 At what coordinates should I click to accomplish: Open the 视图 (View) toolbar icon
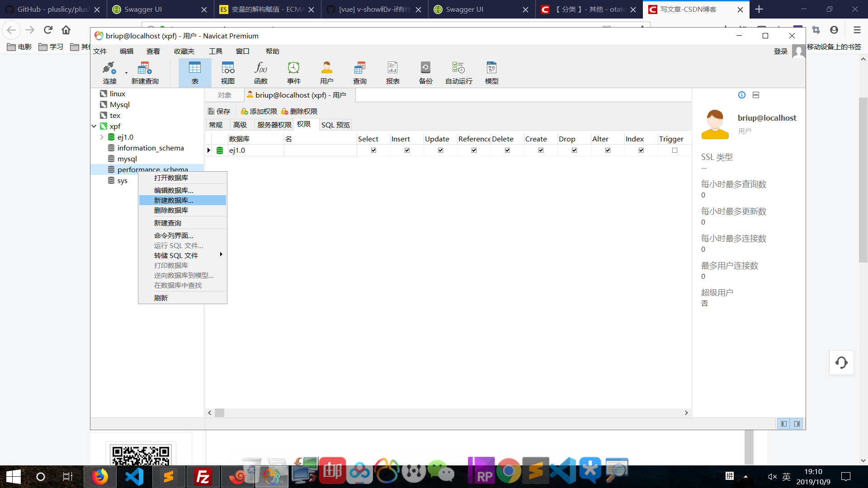[228, 72]
